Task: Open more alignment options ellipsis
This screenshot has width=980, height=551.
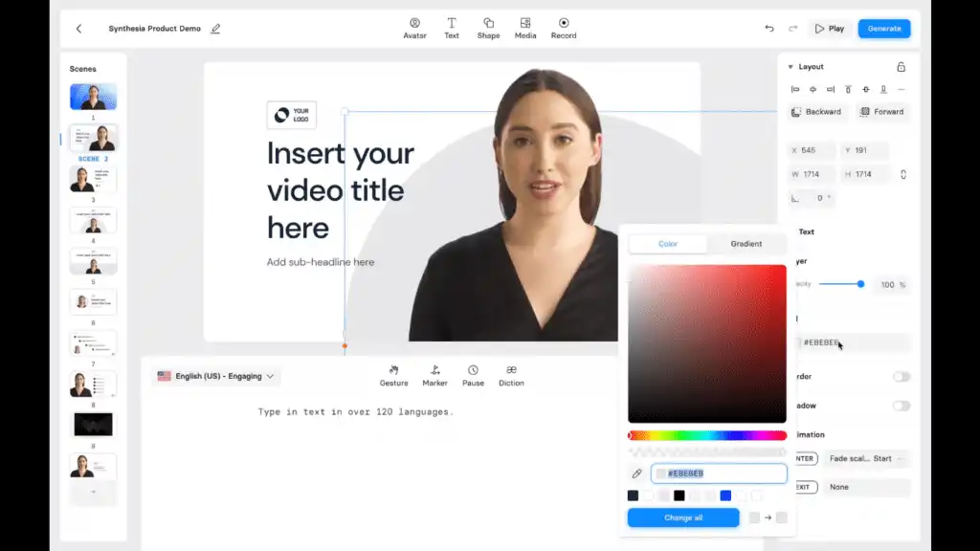Action: tap(902, 89)
